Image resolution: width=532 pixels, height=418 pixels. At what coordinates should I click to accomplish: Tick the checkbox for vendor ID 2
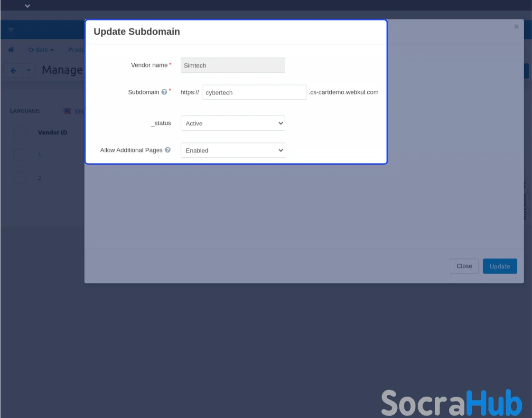(20, 178)
